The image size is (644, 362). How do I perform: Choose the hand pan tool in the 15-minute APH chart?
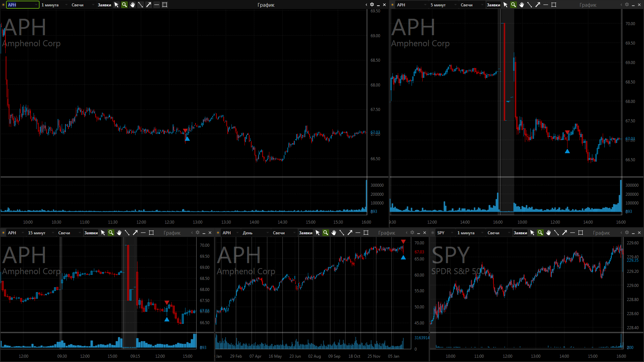point(119,233)
